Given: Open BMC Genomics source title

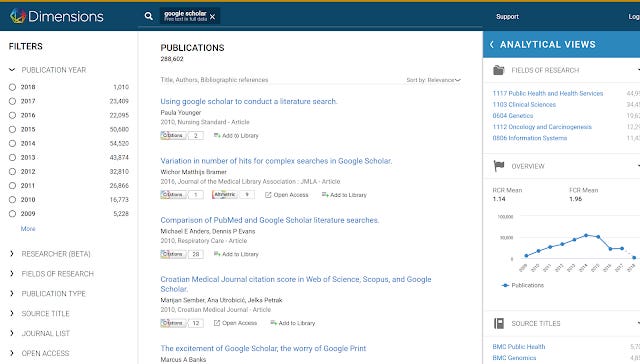Looking at the screenshot, I should click(514, 358).
